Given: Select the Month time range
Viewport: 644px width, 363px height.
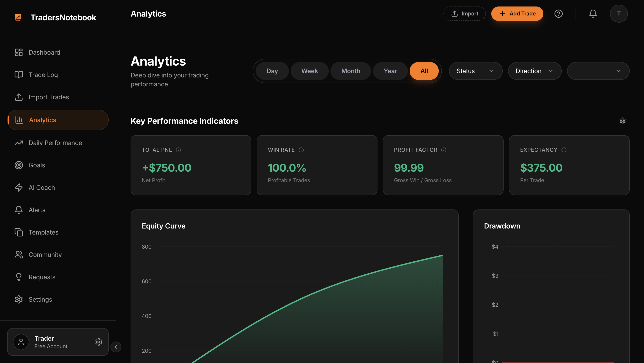Looking at the screenshot, I should (350, 71).
